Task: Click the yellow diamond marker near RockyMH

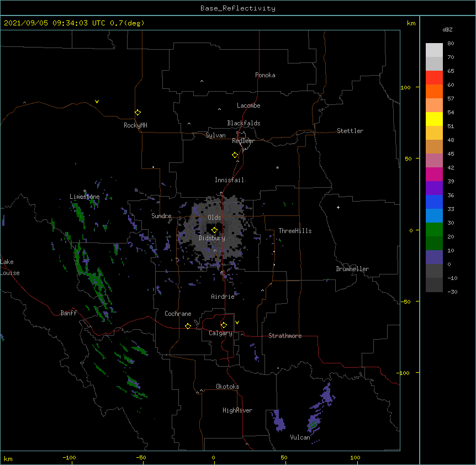Action: 137,112
